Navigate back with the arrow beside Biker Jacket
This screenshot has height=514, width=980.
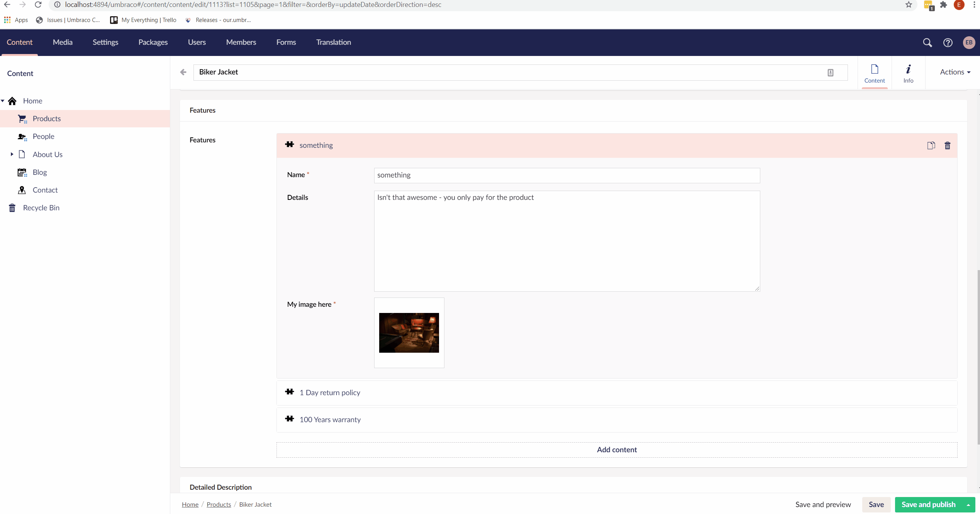tap(183, 72)
